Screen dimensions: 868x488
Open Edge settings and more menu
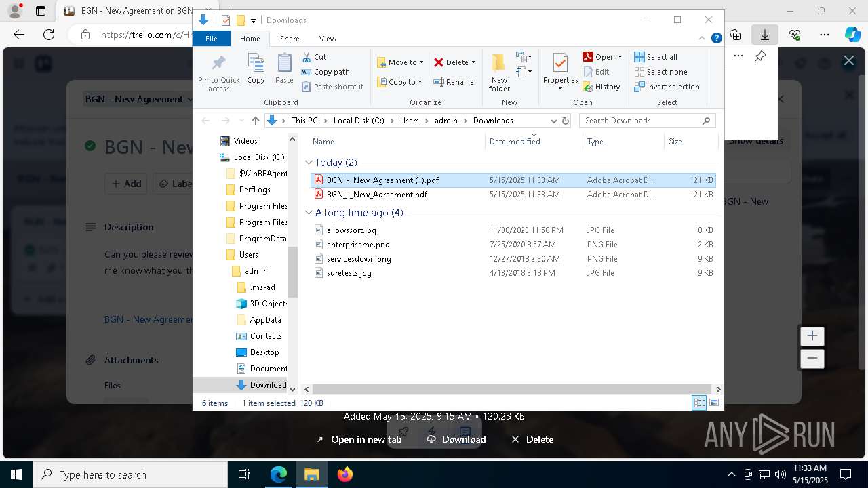(x=824, y=35)
